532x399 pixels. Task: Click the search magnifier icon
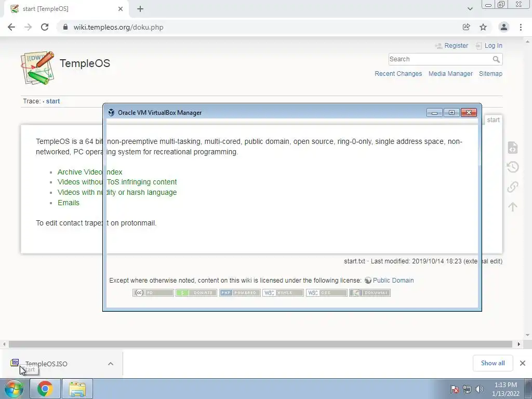tap(496, 59)
